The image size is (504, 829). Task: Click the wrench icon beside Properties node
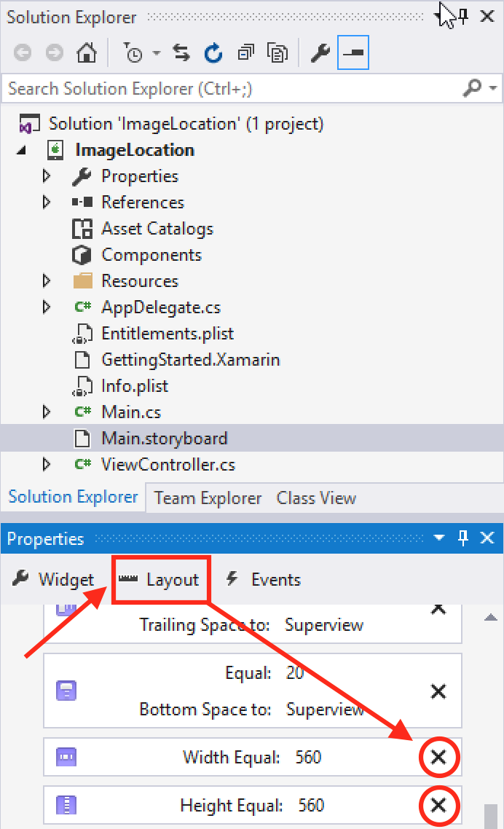tap(82, 176)
